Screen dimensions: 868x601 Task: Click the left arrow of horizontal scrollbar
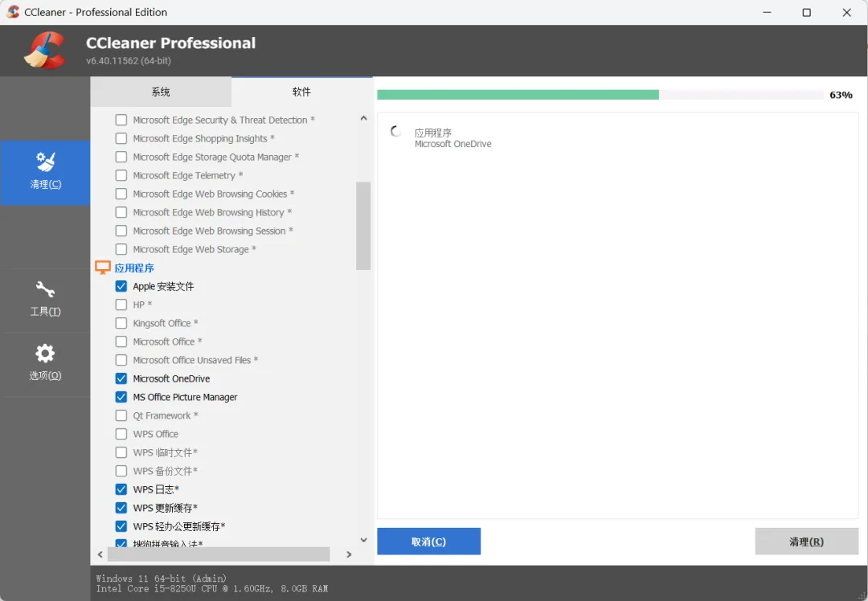pos(100,554)
